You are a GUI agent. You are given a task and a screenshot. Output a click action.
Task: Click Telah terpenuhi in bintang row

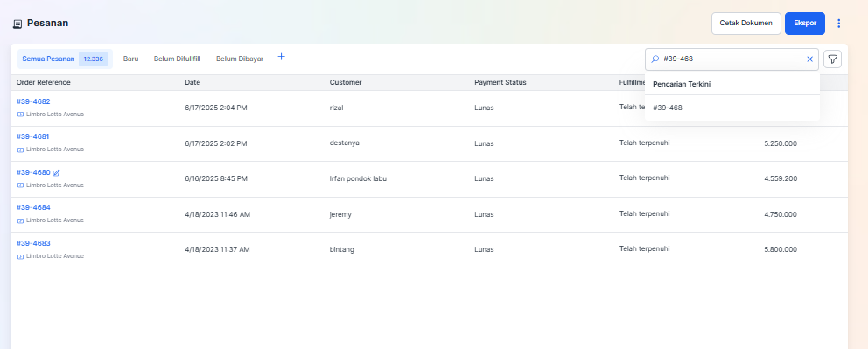click(644, 249)
